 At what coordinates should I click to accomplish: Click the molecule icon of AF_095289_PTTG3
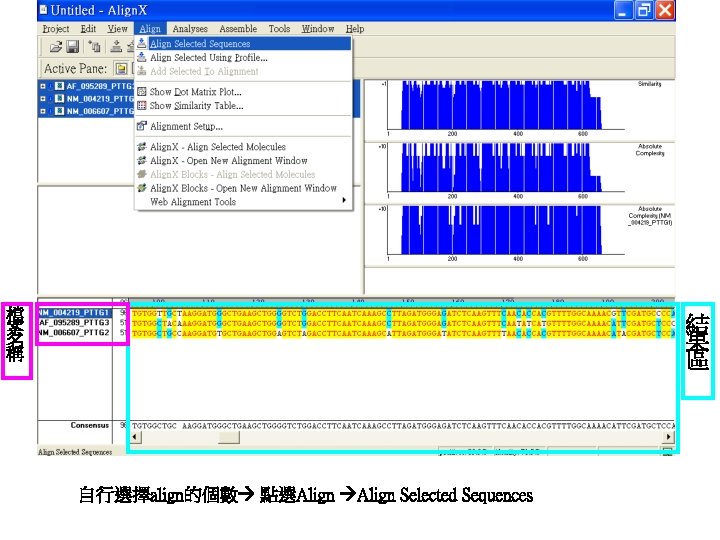click(59, 86)
